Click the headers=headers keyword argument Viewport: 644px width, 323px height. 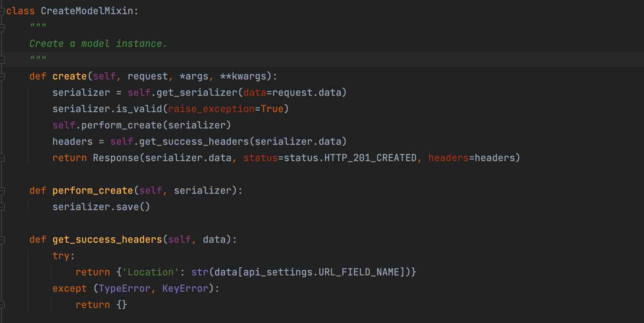[x=472, y=158]
